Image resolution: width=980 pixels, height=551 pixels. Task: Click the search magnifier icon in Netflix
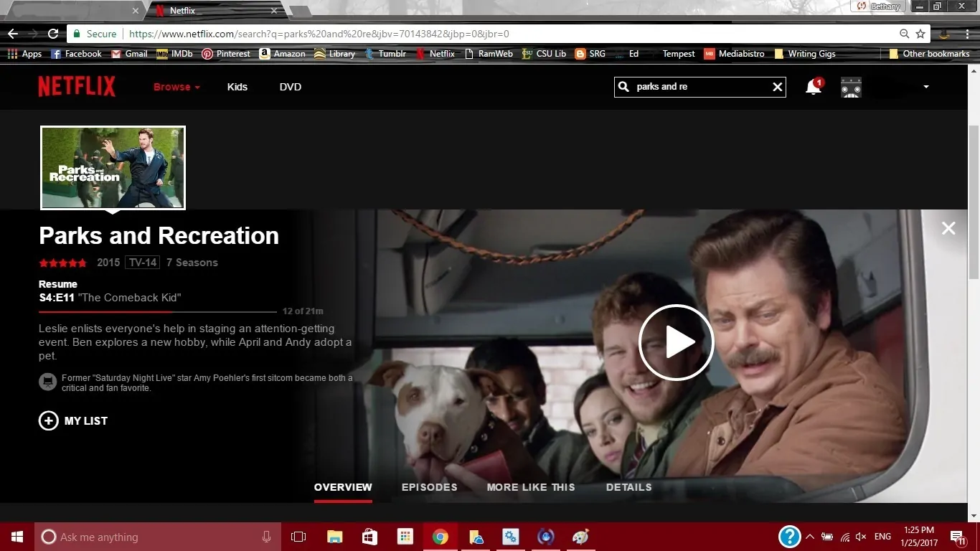click(623, 87)
